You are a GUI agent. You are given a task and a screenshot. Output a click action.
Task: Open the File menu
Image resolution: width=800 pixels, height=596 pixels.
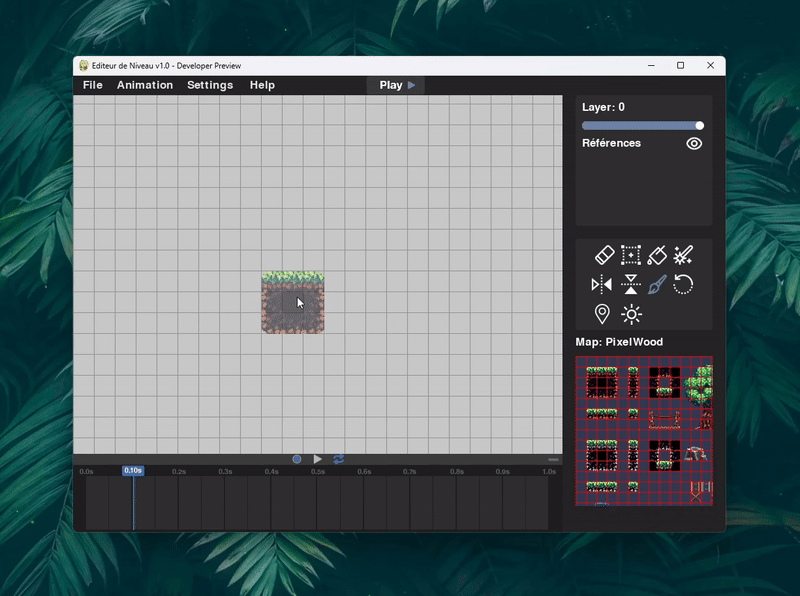tap(93, 85)
